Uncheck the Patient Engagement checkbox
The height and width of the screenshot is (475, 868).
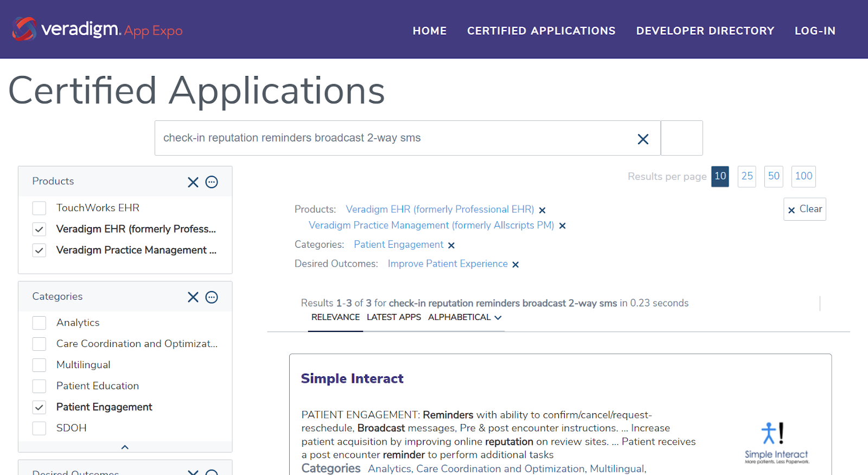coord(39,407)
